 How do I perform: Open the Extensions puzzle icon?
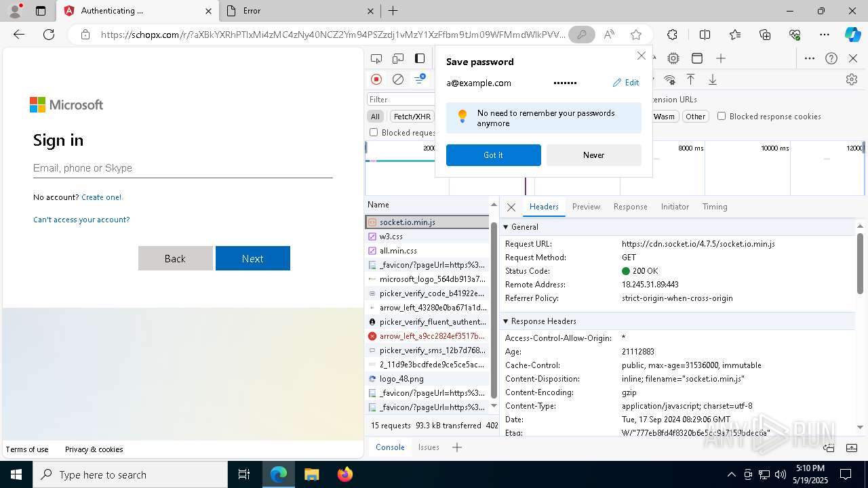[672, 35]
